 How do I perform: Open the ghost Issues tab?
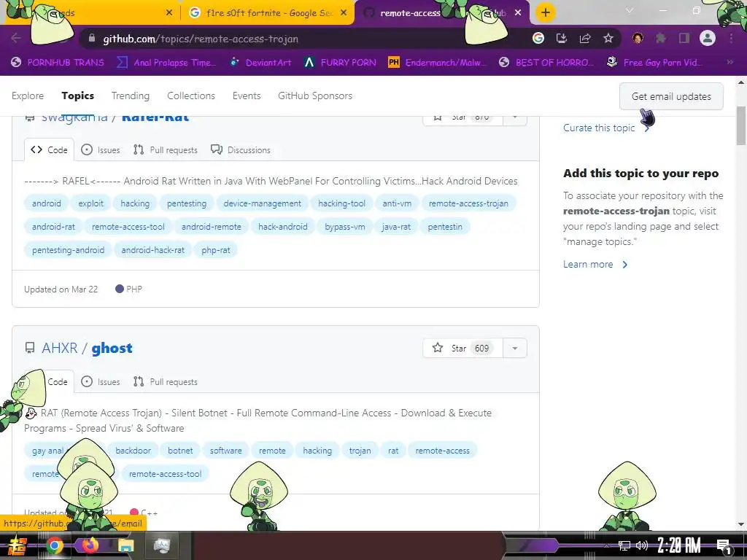pos(101,381)
